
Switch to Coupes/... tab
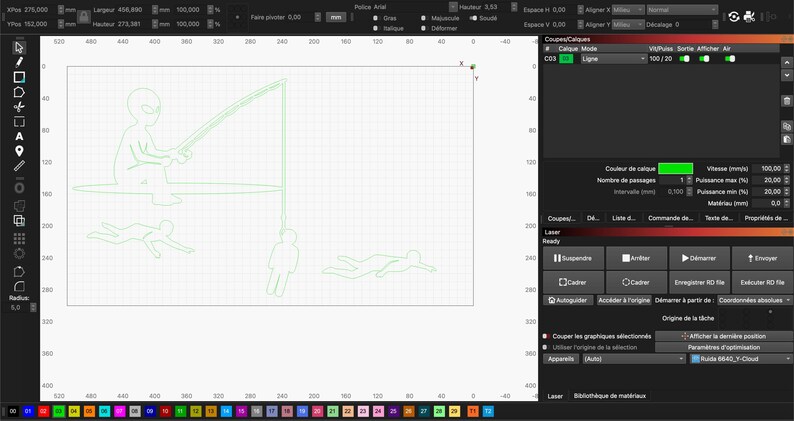(562, 218)
